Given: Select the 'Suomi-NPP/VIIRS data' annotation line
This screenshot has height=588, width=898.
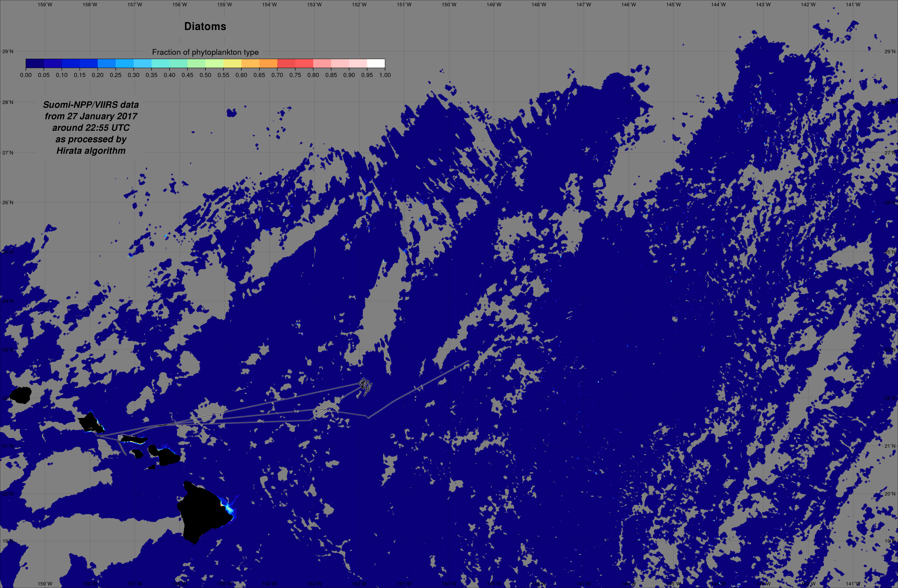Looking at the screenshot, I should pyautogui.click(x=91, y=105).
